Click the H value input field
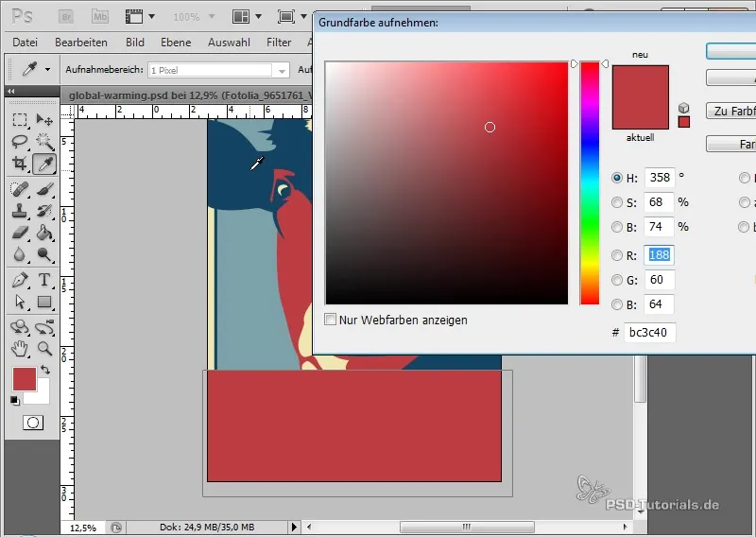 (659, 178)
